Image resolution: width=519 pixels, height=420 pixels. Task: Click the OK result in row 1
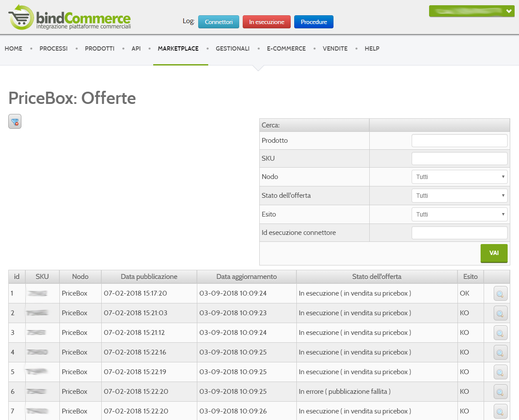[x=465, y=293]
